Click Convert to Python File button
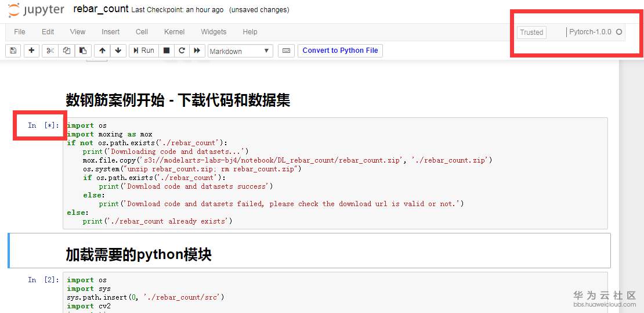 click(340, 51)
